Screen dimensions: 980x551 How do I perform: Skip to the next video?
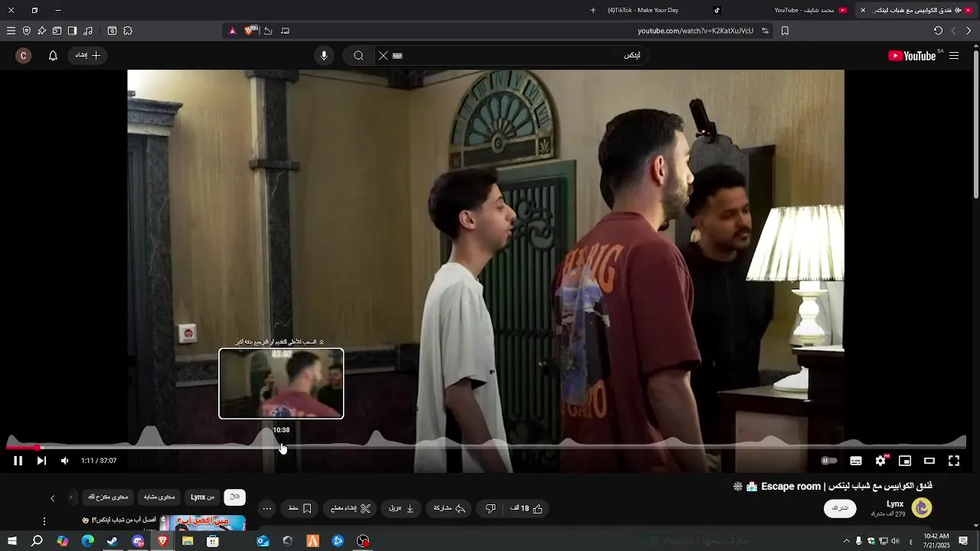click(x=41, y=461)
